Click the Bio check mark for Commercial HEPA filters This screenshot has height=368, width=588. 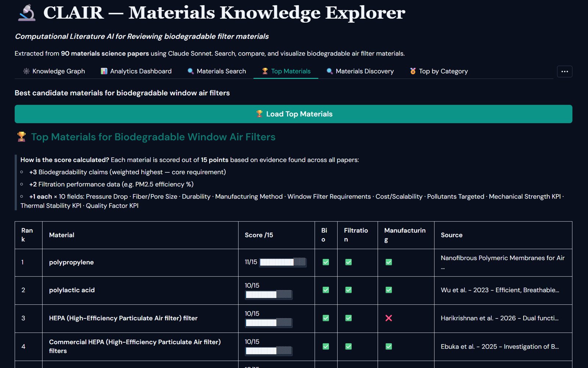click(326, 346)
